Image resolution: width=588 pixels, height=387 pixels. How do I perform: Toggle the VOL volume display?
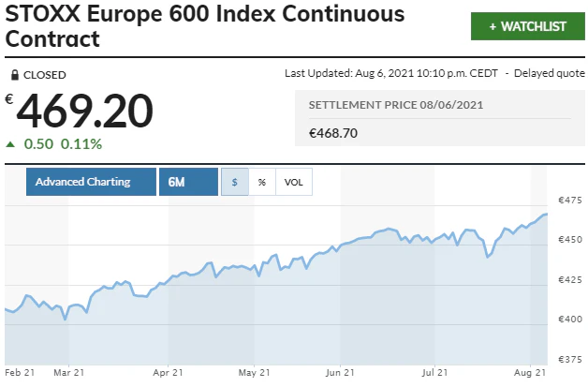(x=293, y=182)
